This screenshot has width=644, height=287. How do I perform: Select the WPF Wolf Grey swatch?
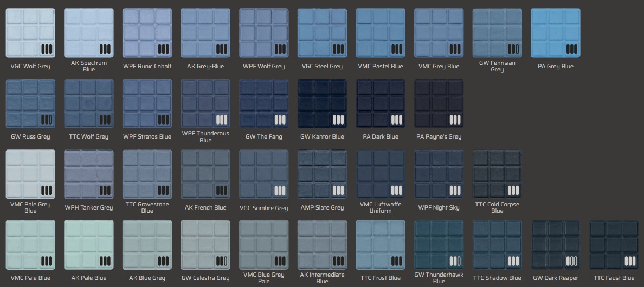[x=263, y=33]
